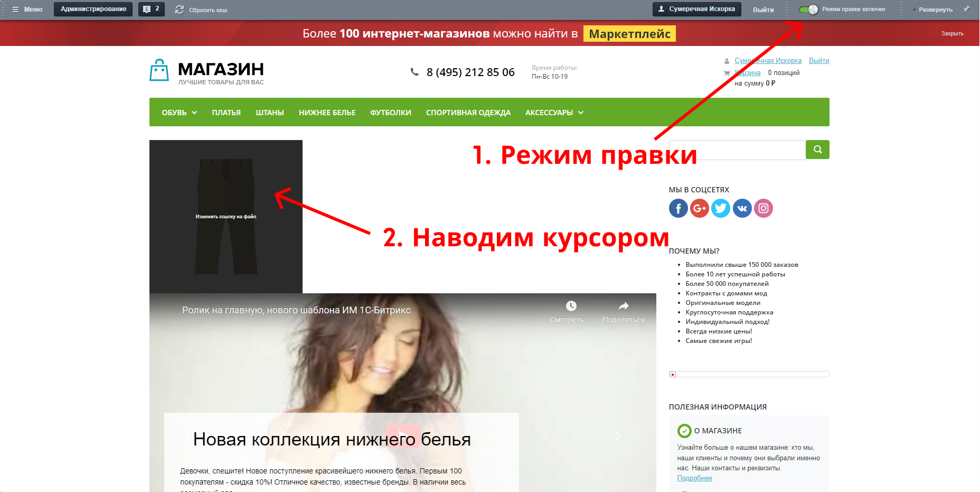
Task: Click the green search magnifier button
Action: [x=817, y=150]
